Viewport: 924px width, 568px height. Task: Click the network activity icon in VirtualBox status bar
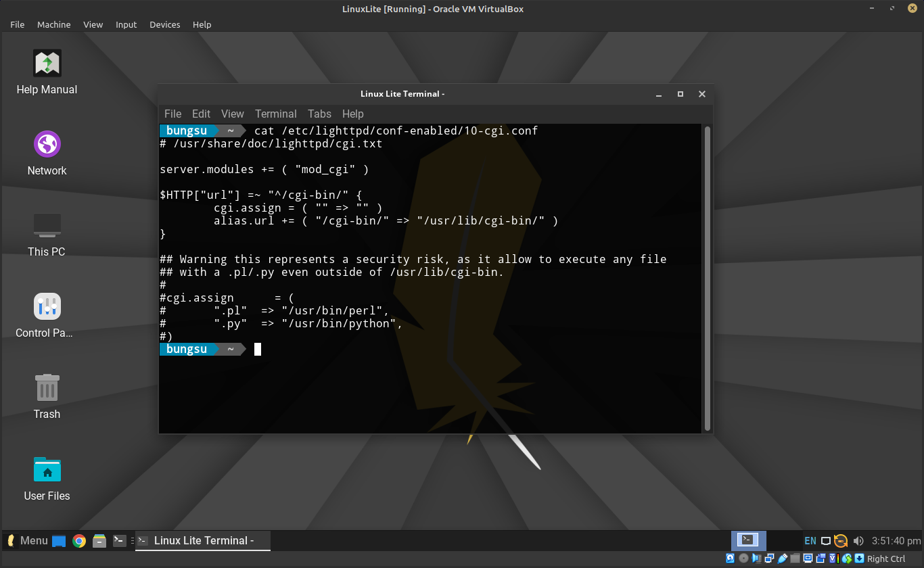[769, 559]
